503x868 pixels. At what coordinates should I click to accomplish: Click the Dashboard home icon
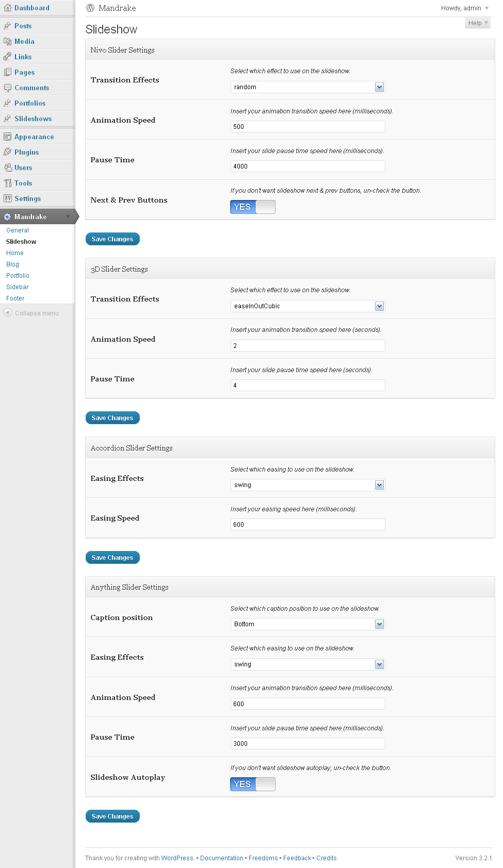click(x=7, y=8)
